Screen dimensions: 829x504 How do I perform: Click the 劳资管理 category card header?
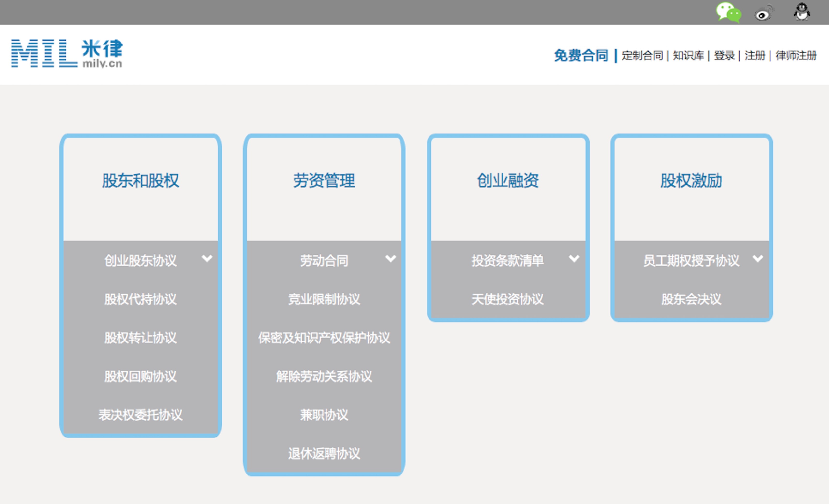(x=324, y=181)
